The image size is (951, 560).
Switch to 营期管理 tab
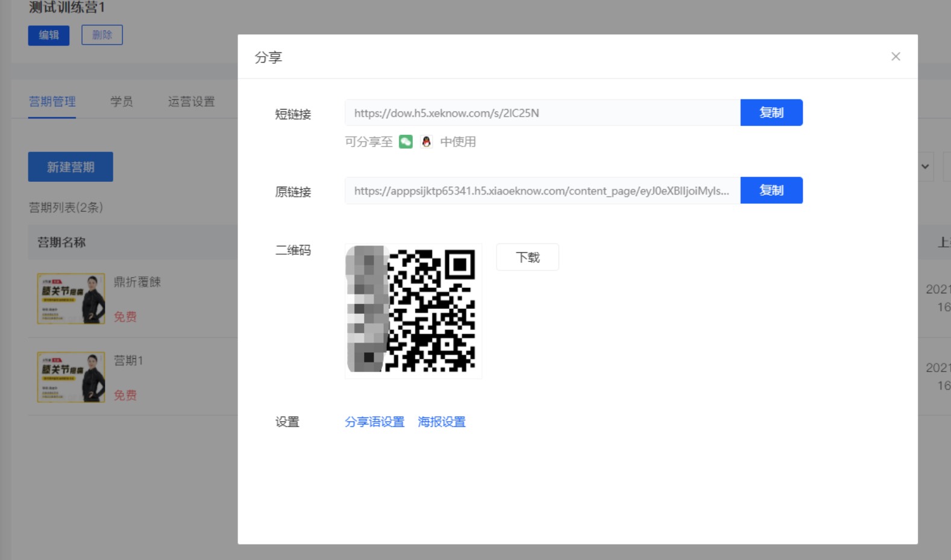(x=52, y=101)
